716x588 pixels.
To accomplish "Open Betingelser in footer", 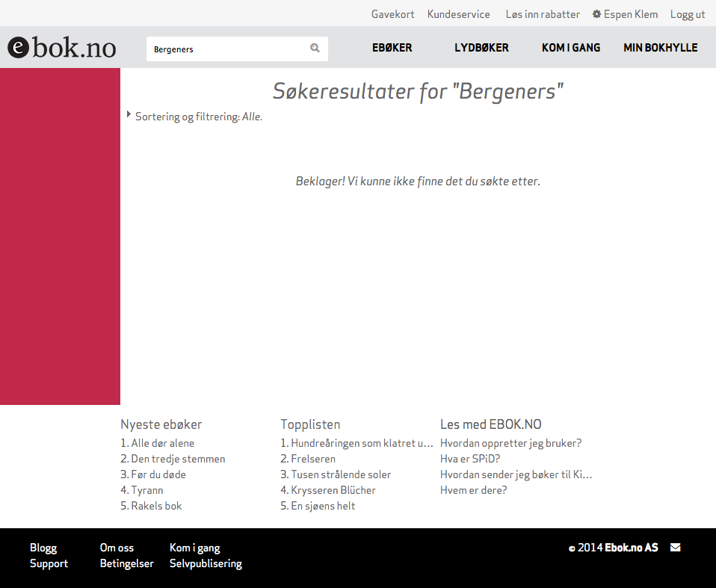I will (x=127, y=563).
